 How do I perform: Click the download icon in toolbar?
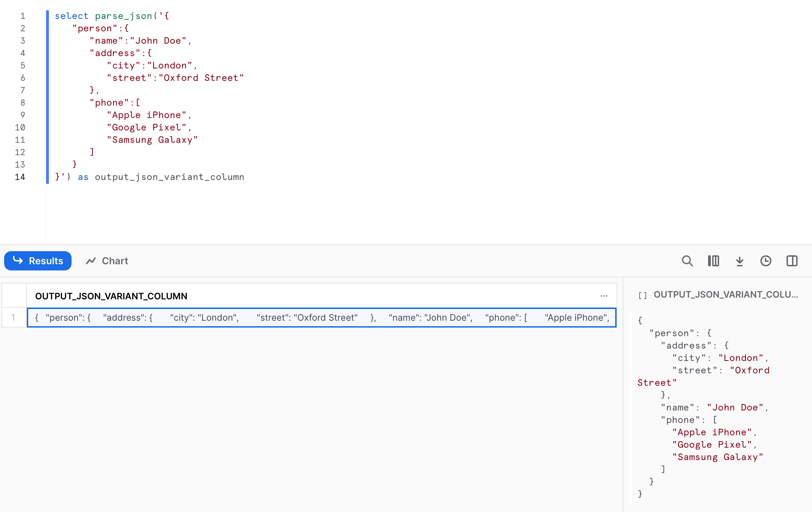(x=740, y=261)
